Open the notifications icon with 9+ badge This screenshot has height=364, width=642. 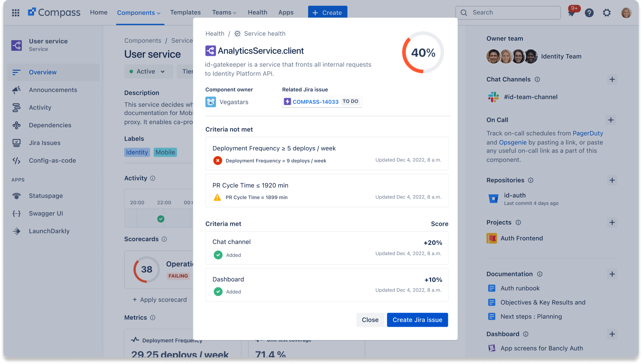(572, 13)
